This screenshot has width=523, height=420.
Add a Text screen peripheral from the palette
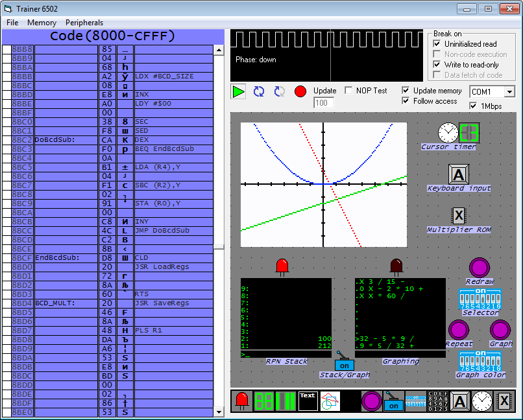[307, 401]
